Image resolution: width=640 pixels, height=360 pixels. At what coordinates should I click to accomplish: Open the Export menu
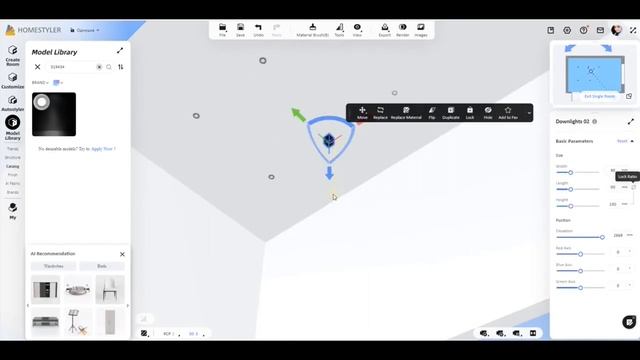[384, 30]
